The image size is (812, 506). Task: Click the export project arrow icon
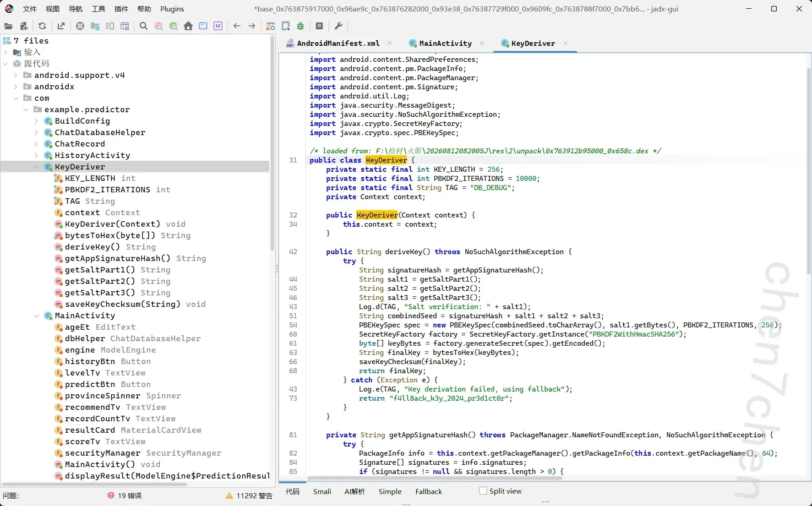[x=61, y=26]
